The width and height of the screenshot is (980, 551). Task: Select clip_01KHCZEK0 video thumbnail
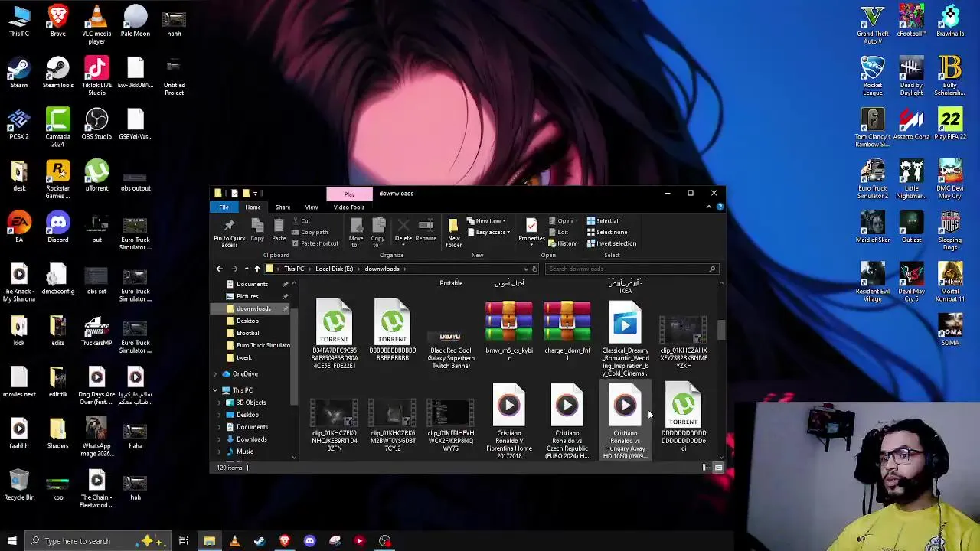click(335, 423)
